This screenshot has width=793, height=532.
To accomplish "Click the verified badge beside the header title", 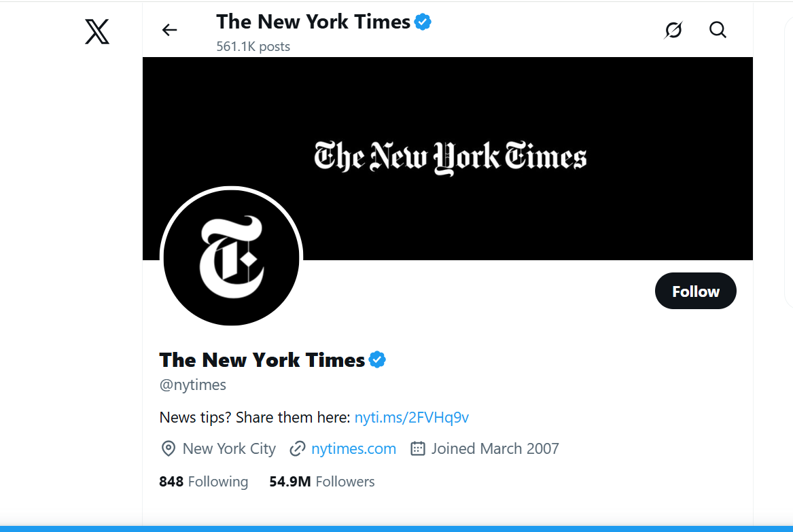I will (422, 22).
